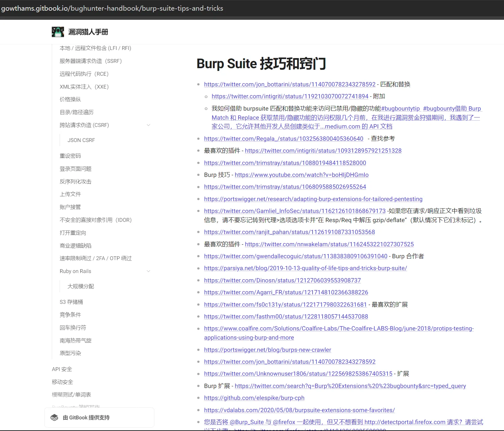Go to 竞争条件 page

tap(70, 315)
